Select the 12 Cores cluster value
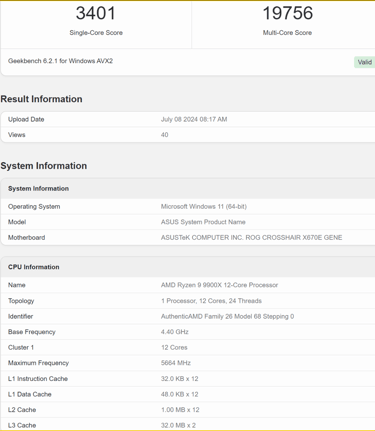 pos(174,347)
